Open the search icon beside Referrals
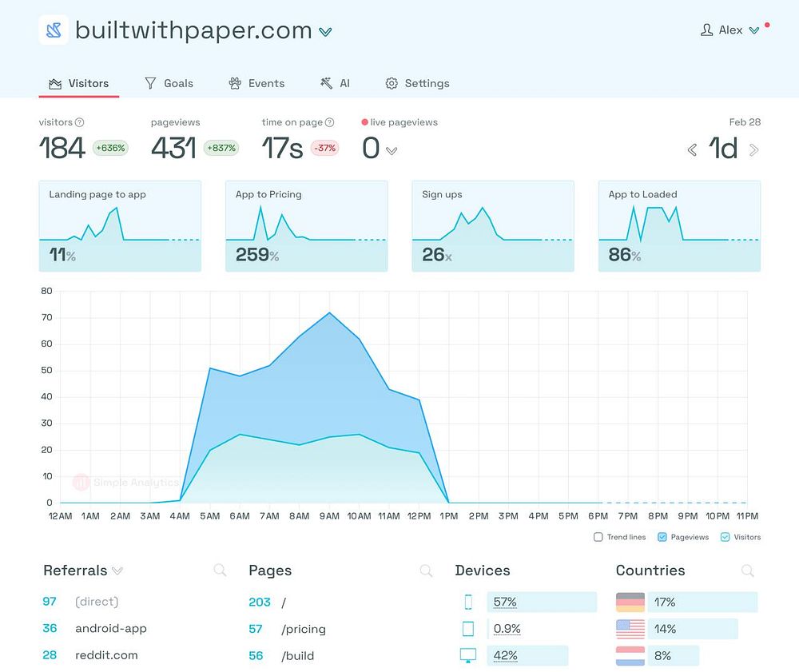The width and height of the screenshot is (799, 672). [x=221, y=570]
